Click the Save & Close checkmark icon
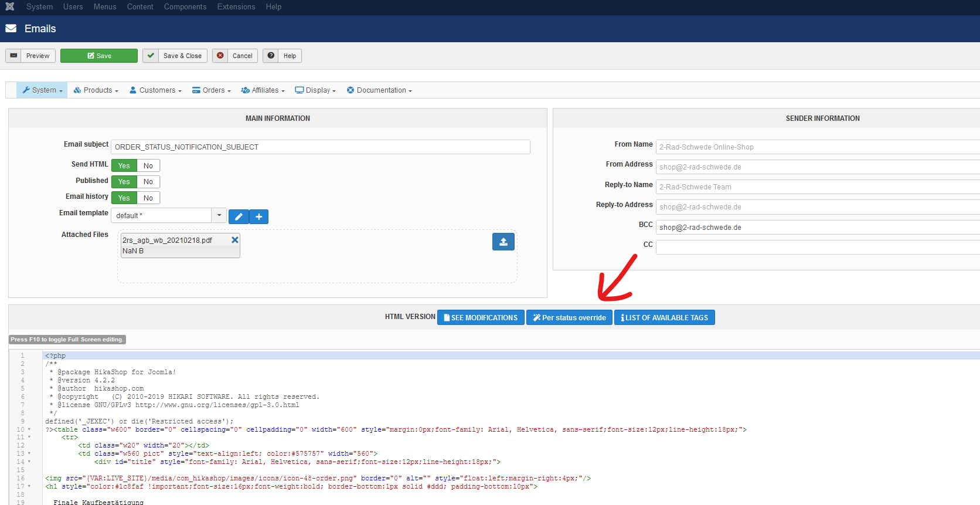Viewport: 980px width, 505px height. click(x=151, y=56)
